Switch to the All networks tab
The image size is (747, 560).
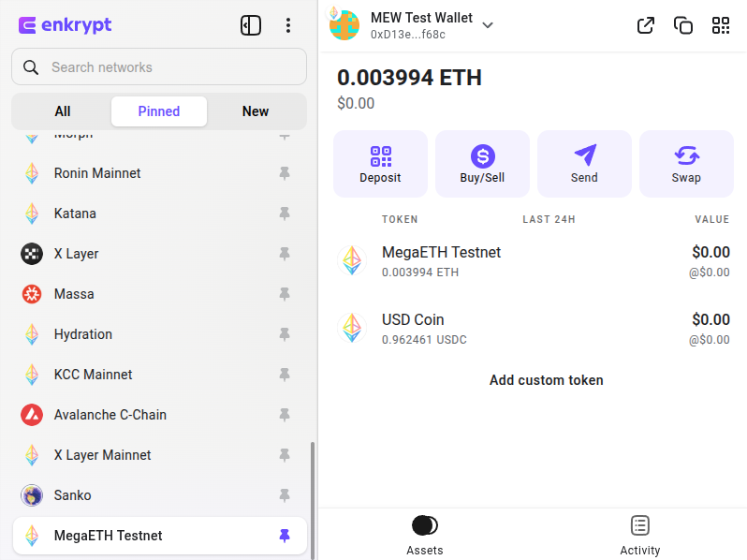click(x=63, y=111)
